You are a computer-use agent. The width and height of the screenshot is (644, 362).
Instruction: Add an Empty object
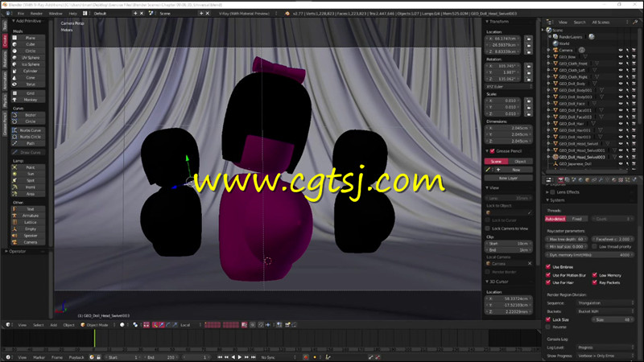(x=28, y=229)
